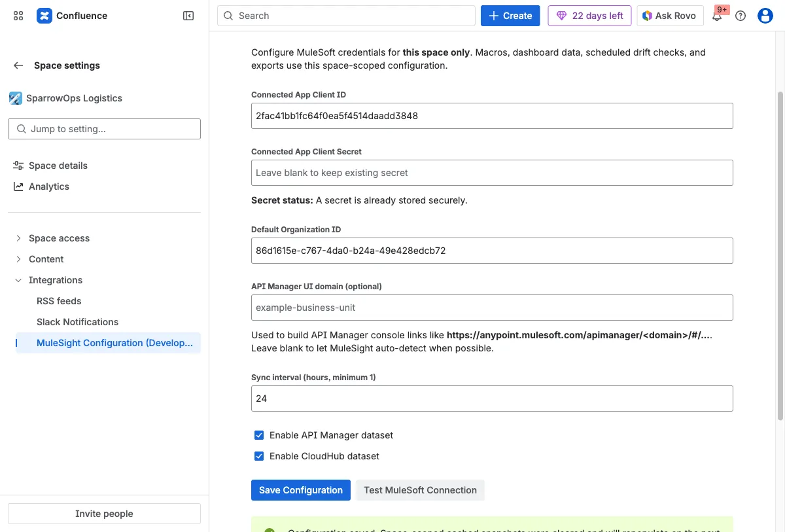This screenshot has height=532, width=785.
Task: Open the Analytics page
Action: point(48,186)
